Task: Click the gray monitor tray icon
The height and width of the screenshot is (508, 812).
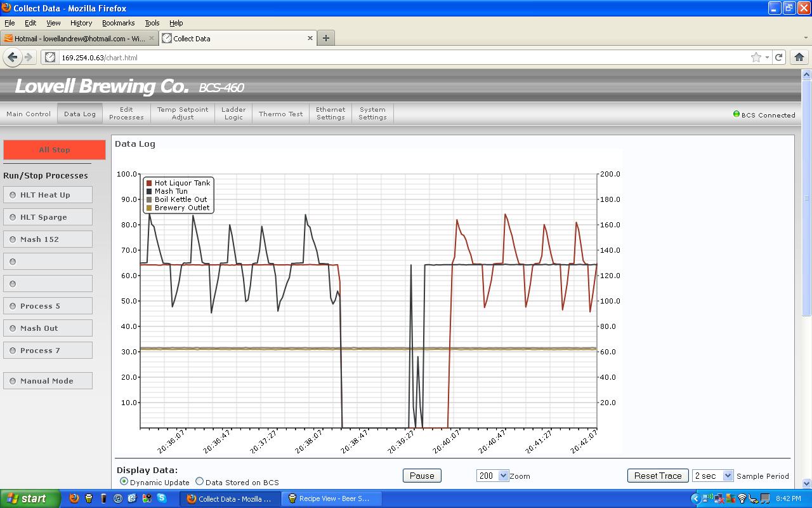Action: (x=765, y=498)
